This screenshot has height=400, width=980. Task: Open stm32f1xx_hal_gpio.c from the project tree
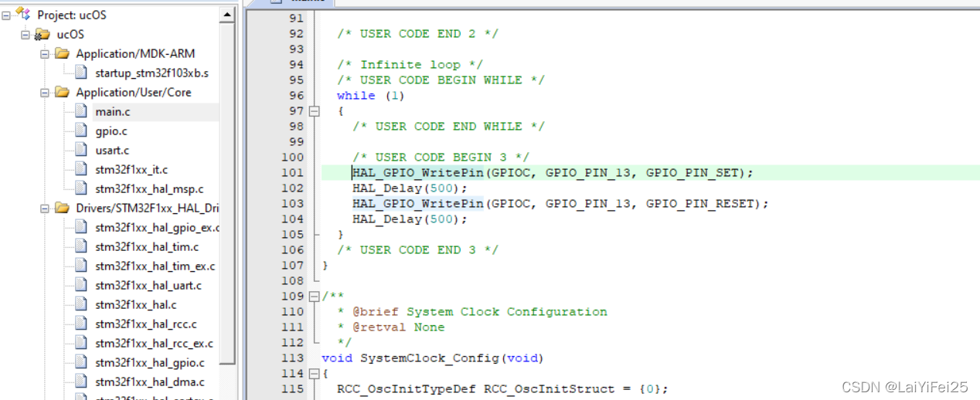[x=150, y=363]
